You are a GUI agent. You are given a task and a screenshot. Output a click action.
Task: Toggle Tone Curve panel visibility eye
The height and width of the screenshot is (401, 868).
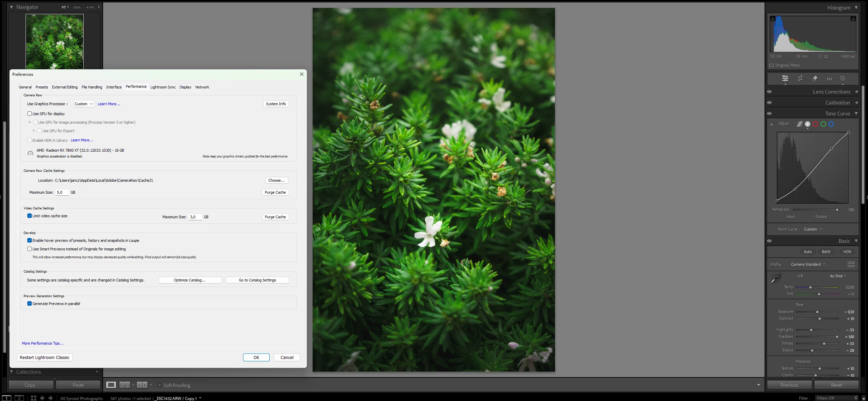click(x=769, y=113)
